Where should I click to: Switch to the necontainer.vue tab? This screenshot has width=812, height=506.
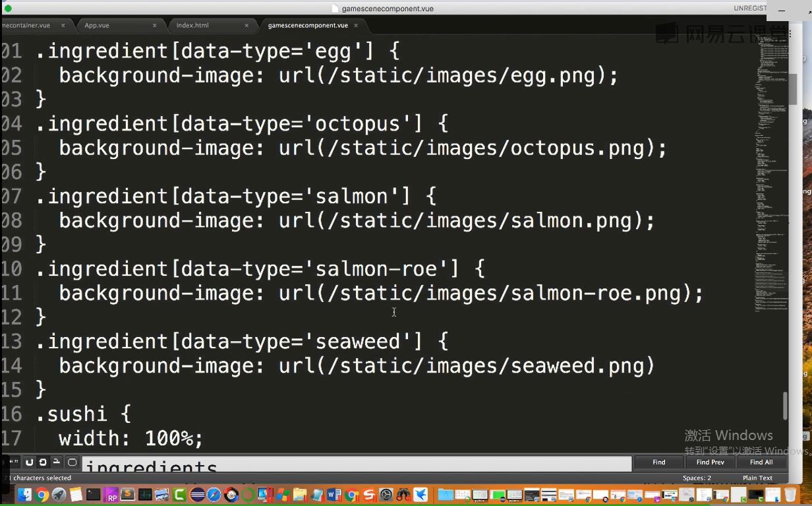[x=26, y=25]
